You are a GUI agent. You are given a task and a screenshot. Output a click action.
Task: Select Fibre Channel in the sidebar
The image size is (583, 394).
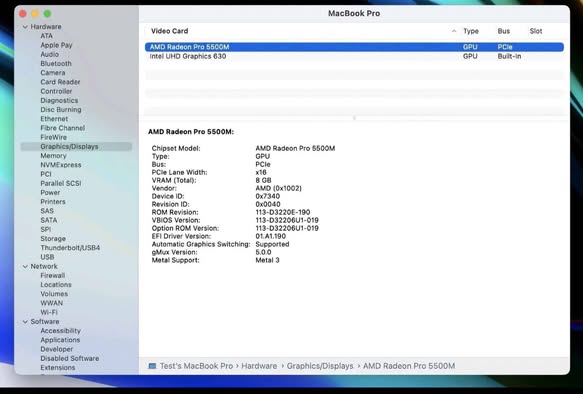click(x=62, y=128)
